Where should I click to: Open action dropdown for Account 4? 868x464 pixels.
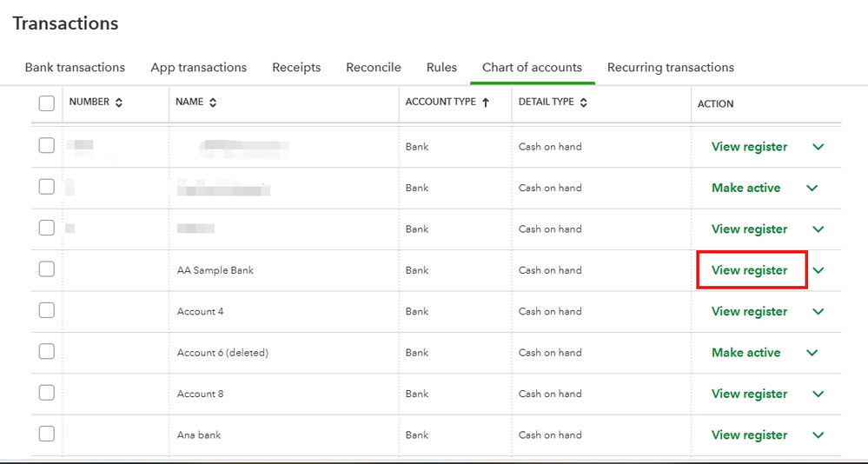(818, 311)
